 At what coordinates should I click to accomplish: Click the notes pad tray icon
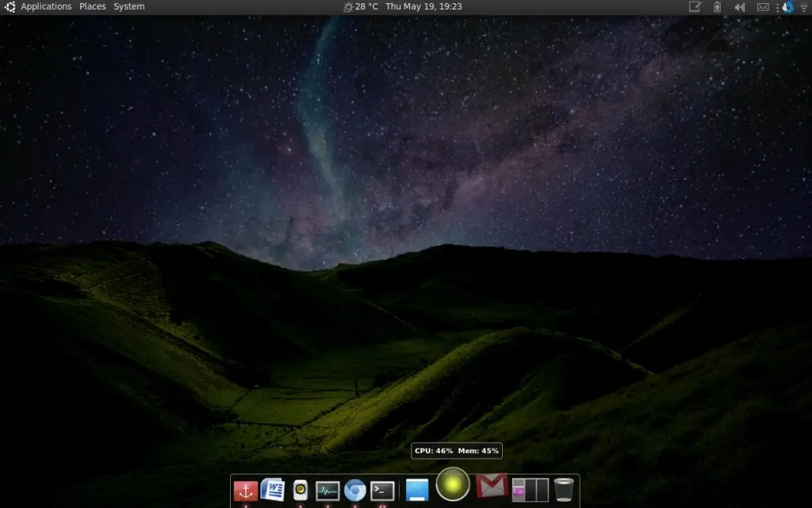[695, 6]
